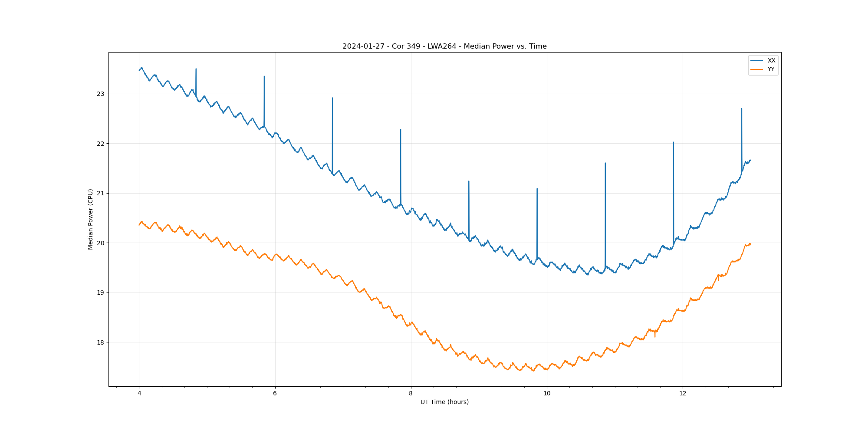Viewport: 868px width, 434px height.
Task: Click x-axis tick label 8
Action: pyautogui.click(x=411, y=394)
